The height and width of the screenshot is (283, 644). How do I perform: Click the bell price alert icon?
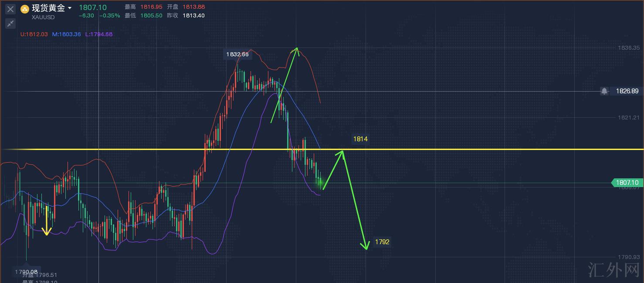pos(604,91)
